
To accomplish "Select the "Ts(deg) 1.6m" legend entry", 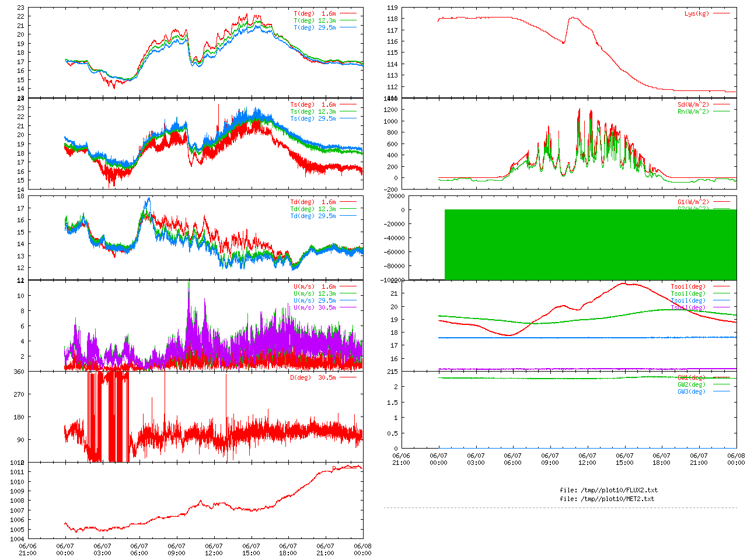I will pos(313,105).
